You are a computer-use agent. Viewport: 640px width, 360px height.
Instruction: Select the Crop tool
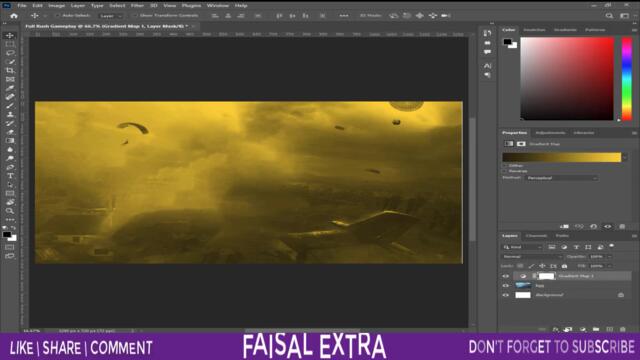(10, 71)
